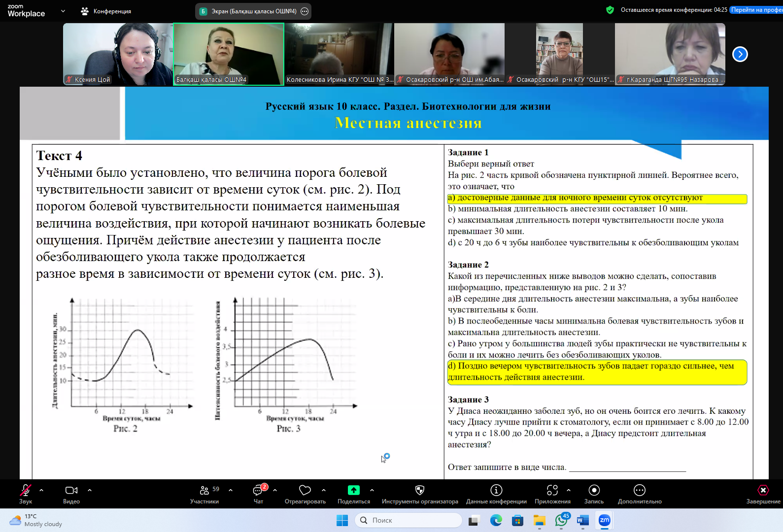Open the Zoom Workplace dropdown chevron
Image resolution: width=783 pixels, height=532 pixels.
coord(63,11)
